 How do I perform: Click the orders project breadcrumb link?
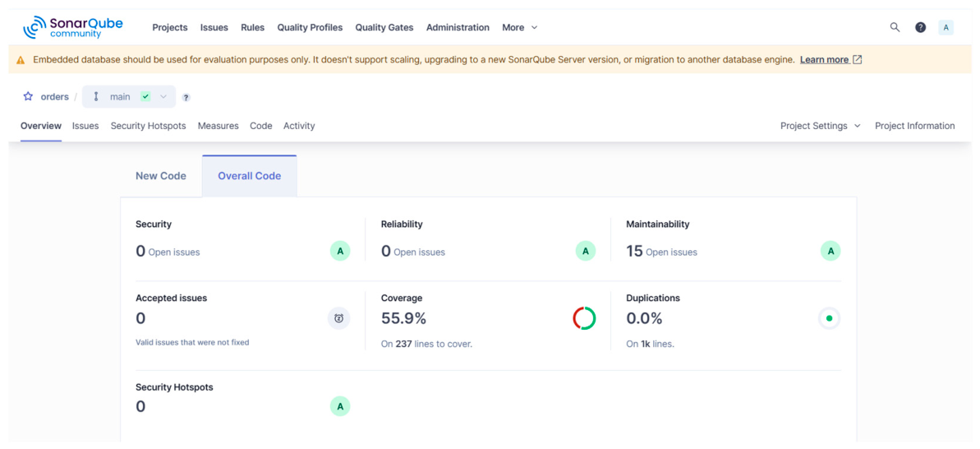pyautogui.click(x=55, y=97)
